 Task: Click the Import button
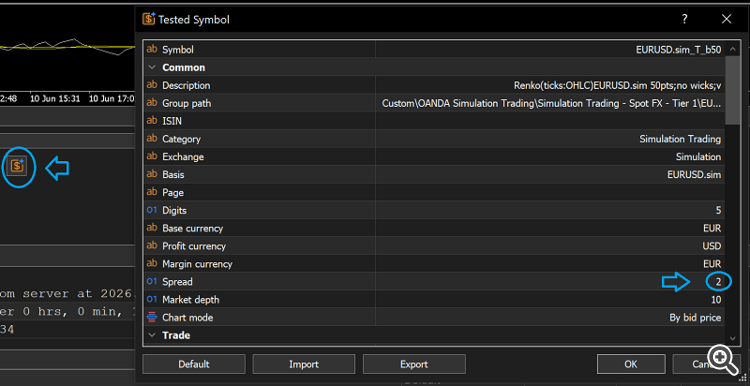click(x=304, y=364)
